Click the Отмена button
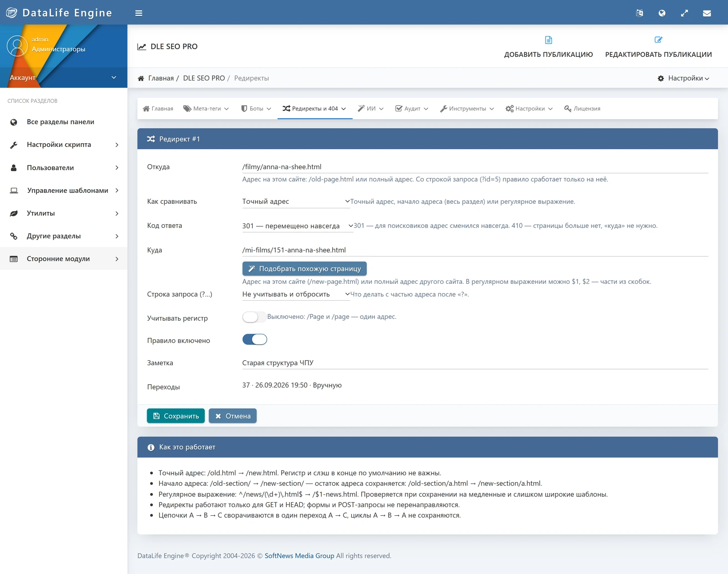The width and height of the screenshot is (728, 574). tap(233, 416)
